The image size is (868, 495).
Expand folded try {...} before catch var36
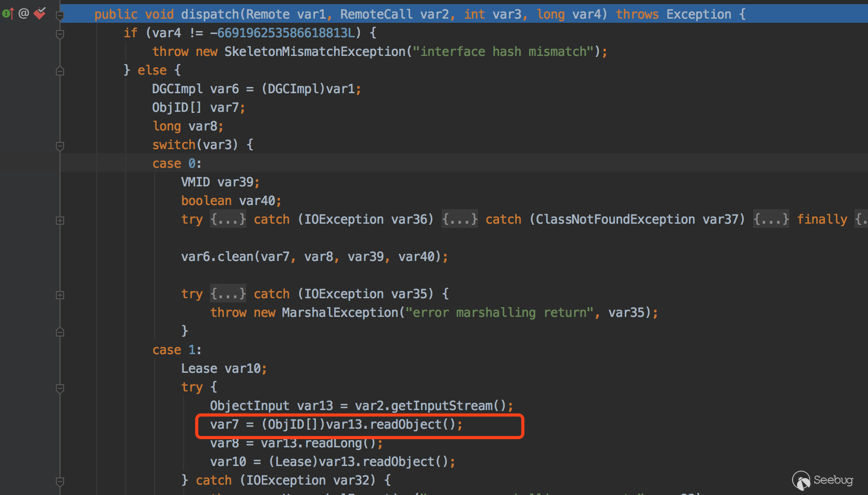click(x=228, y=220)
